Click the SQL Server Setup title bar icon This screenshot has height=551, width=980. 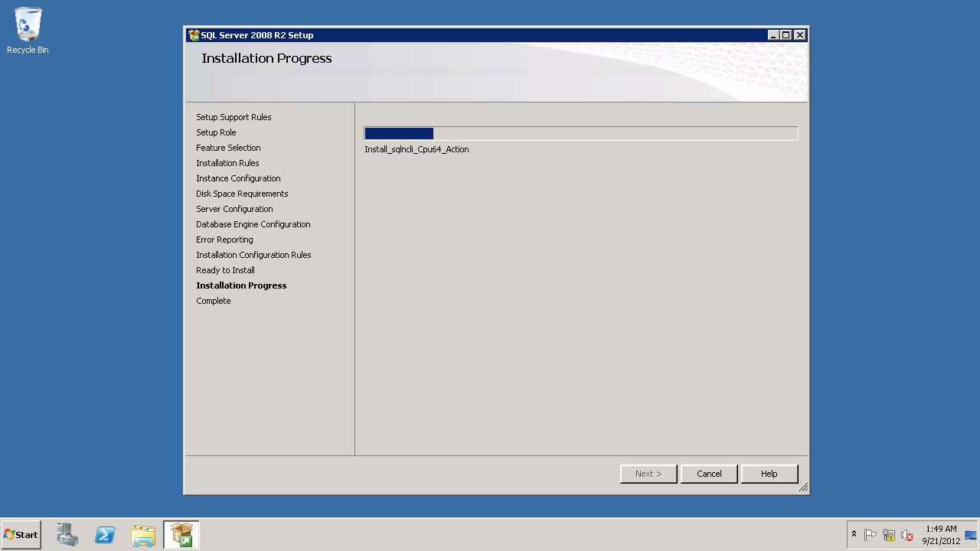click(193, 35)
